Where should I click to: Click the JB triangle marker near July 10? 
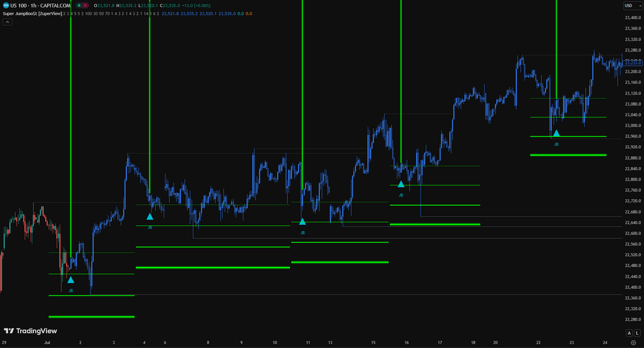303,222
